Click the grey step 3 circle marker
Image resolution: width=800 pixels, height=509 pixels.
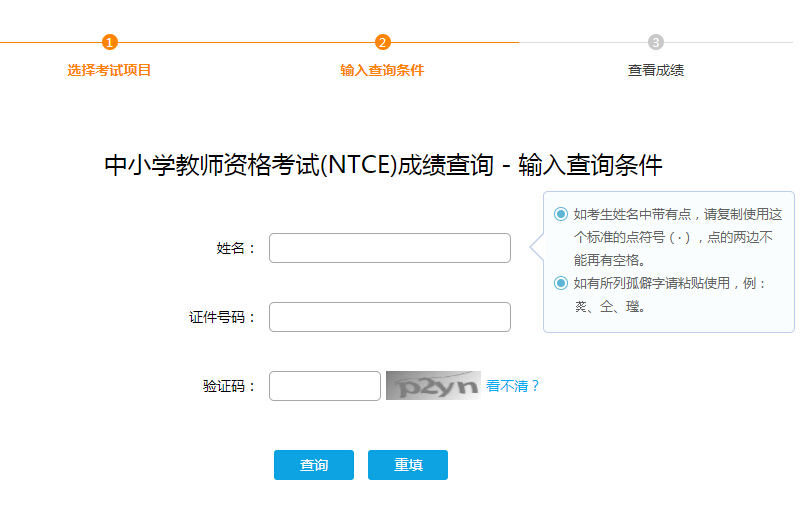[x=656, y=42]
